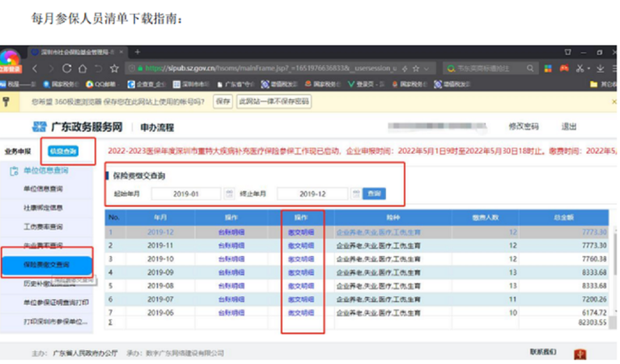
Task: Dismiss the save password bar with X
Action: [614, 102]
